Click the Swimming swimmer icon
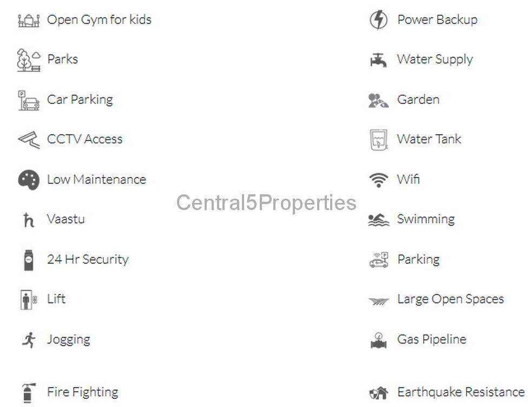 (x=379, y=220)
